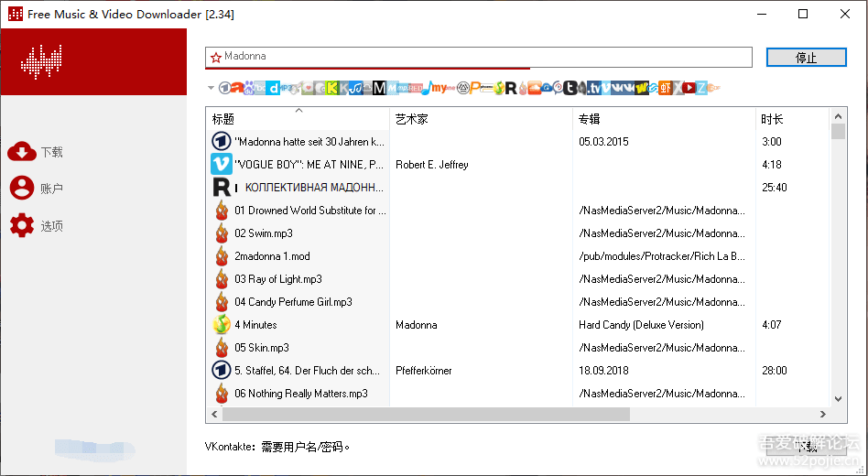Toggle the green K source icon

pos(332,88)
